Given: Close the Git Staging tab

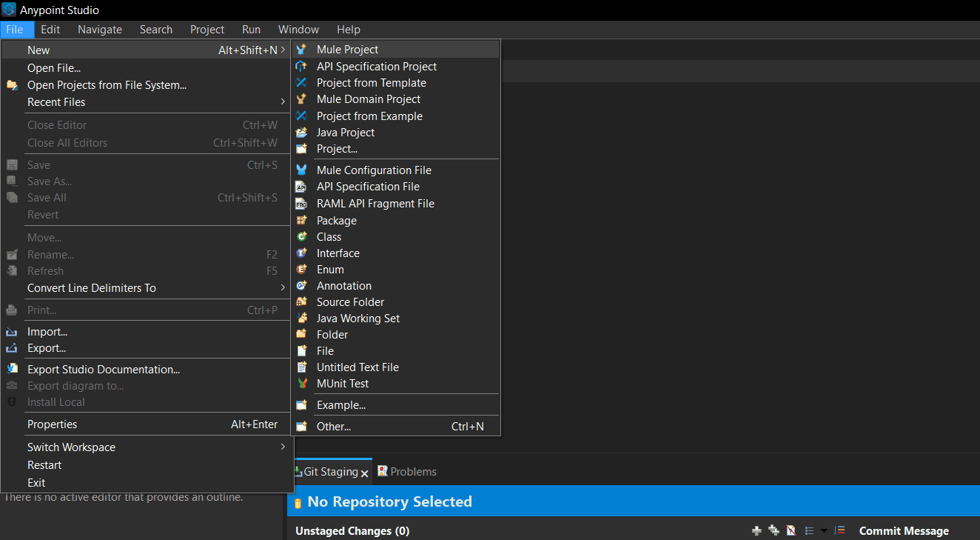Looking at the screenshot, I should pyautogui.click(x=365, y=473).
